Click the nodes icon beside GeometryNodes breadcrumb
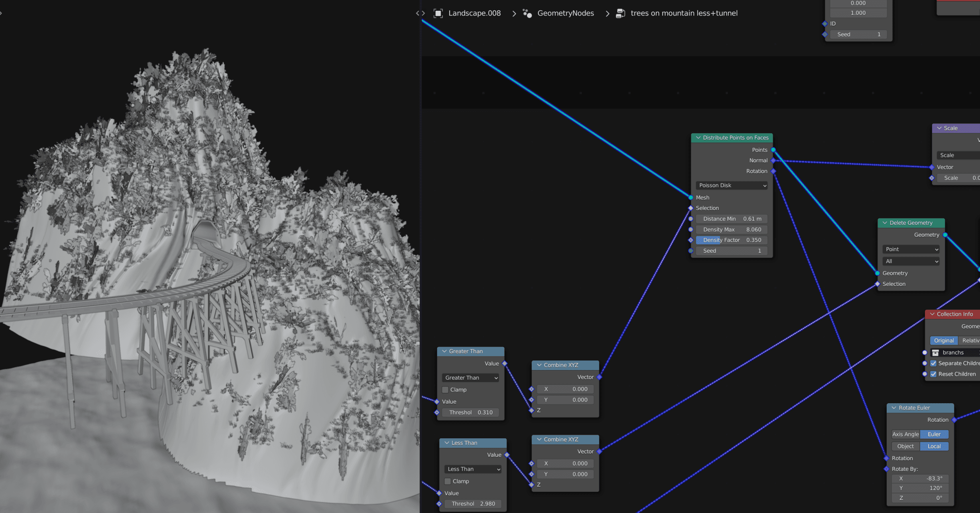 click(x=527, y=13)
